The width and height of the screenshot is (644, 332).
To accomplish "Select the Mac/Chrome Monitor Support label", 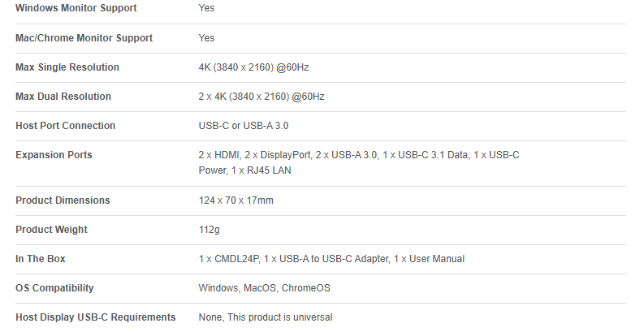I will click(x=84, y=38).
